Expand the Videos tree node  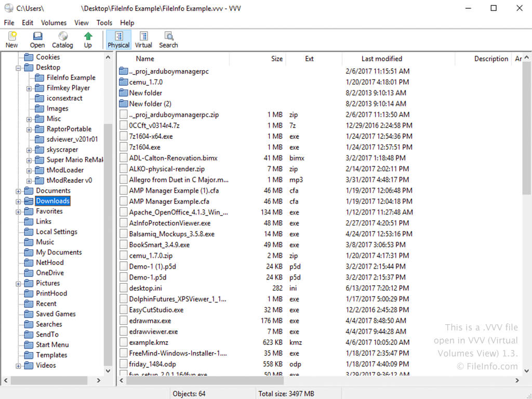[x=18, y=366]
